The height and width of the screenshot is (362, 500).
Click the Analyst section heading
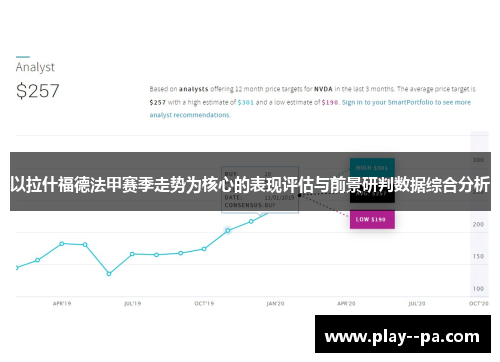[35, 67]
